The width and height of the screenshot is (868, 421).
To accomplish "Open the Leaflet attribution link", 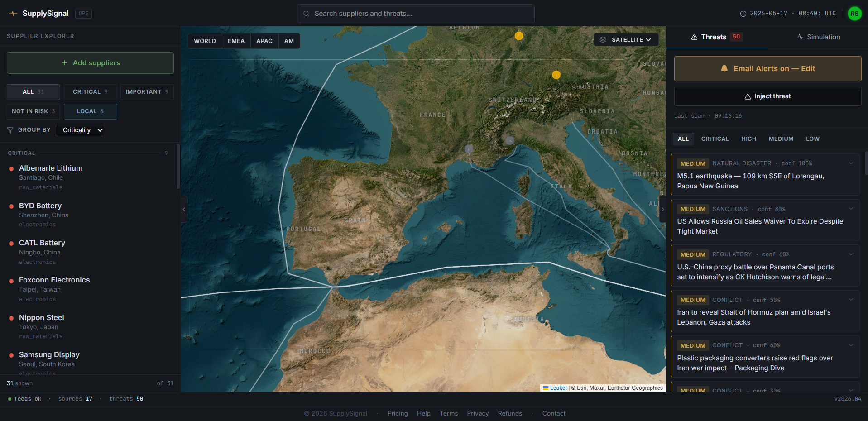I will pos(558,388).
